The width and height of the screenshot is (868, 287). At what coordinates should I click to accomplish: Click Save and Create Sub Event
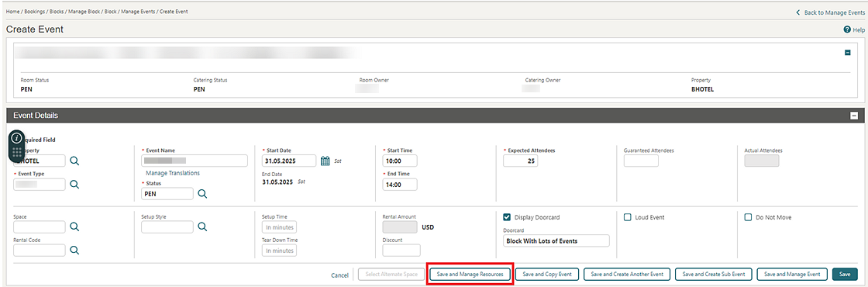714,275
